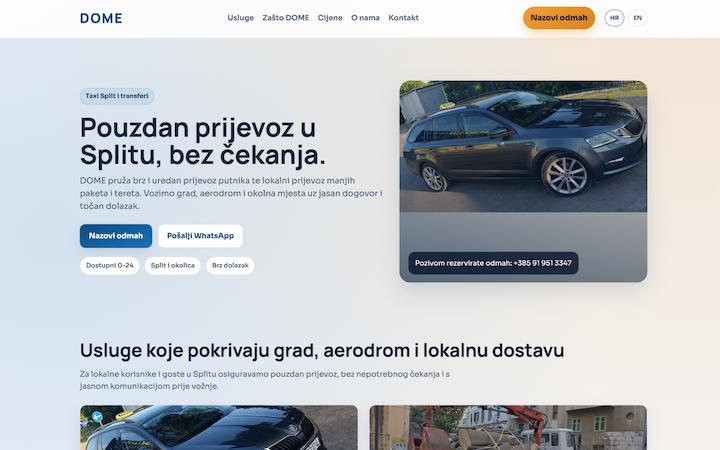Select the Dostupni 0-24 chip
The width and height of the screenshot is (720, 450).
[110, 265]
